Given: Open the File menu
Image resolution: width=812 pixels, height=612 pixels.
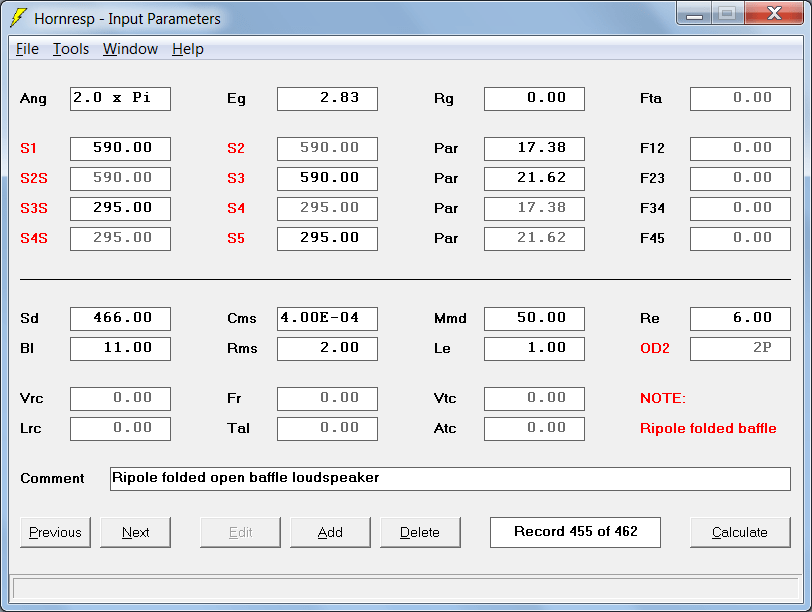Looking at the screenshot, I should click(x=27, y=49).
